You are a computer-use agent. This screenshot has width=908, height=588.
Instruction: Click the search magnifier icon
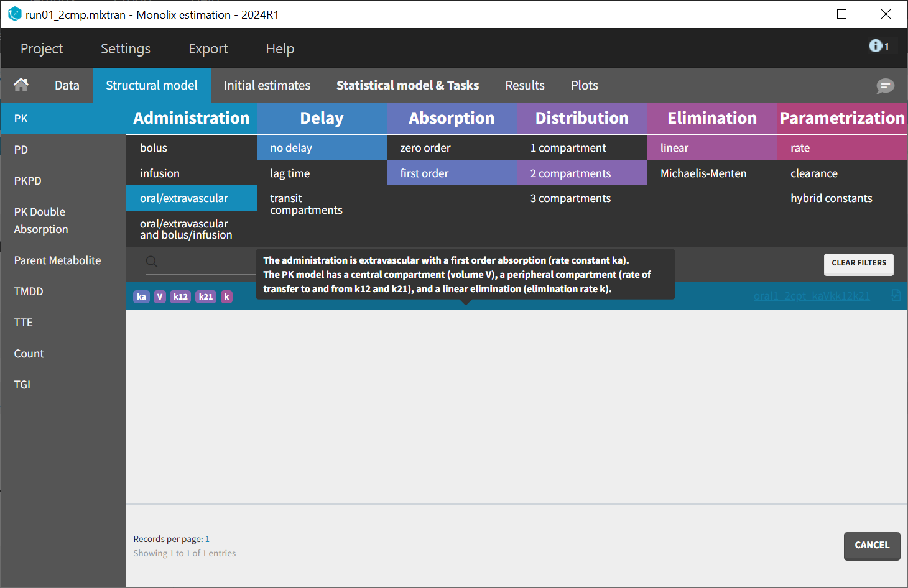152,262
